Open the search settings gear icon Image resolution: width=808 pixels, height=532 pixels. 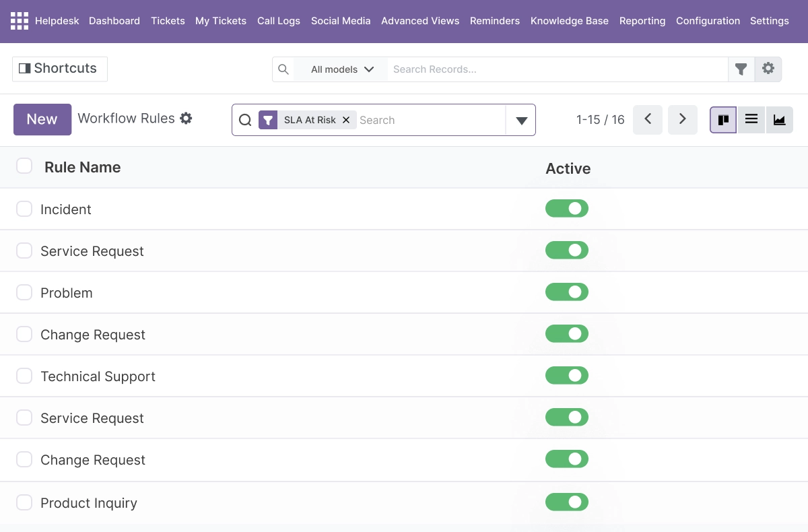coord(768,69)
